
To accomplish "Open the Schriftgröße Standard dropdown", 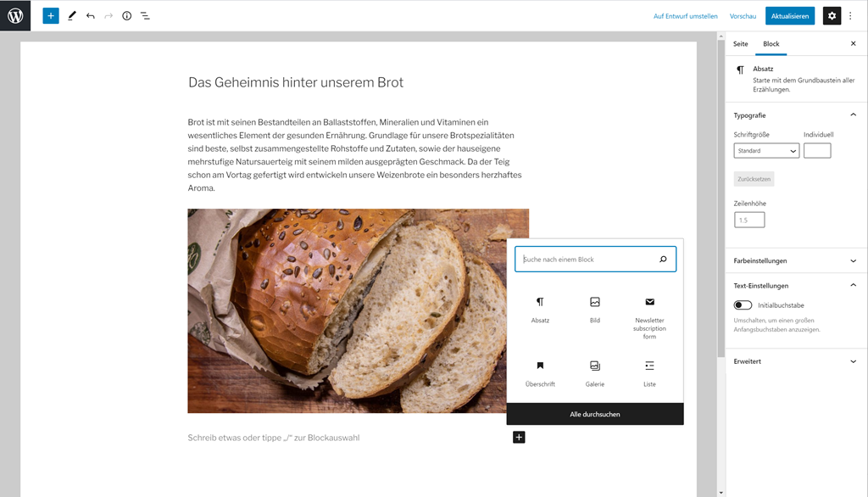I will point(766,151).
